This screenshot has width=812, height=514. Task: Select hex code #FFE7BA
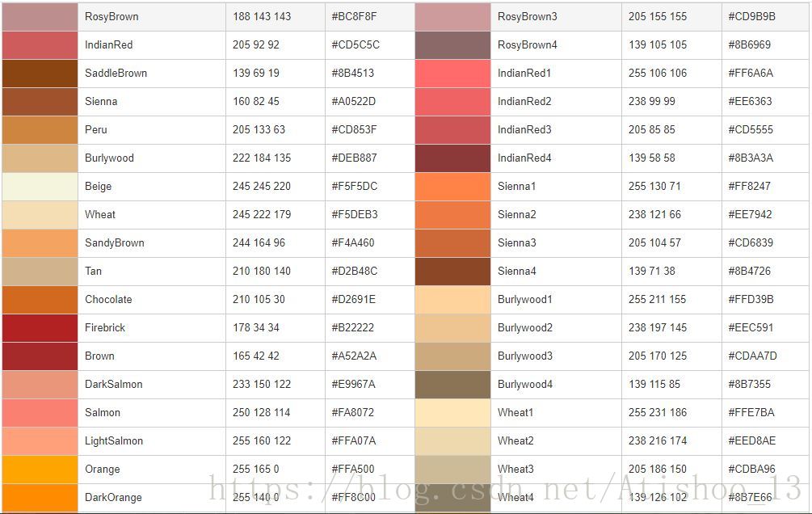(751, 412)
